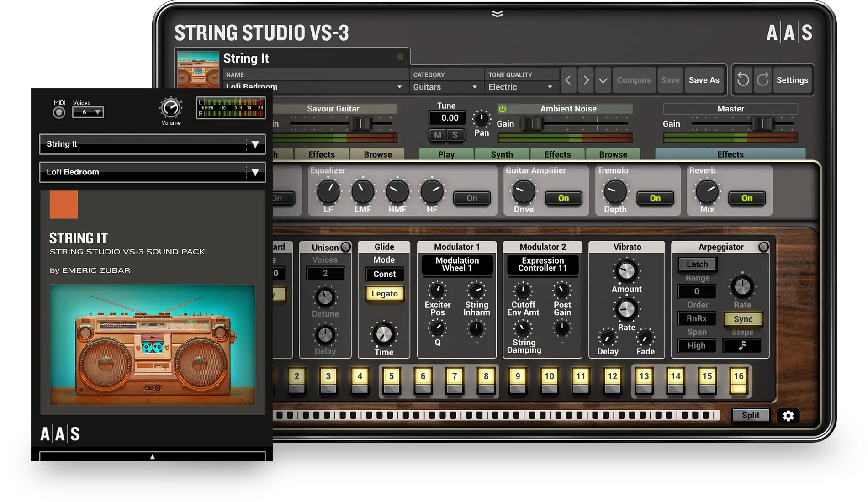Click the Save As button
This screenshot has height=502, width=868.
coord(704,80)
